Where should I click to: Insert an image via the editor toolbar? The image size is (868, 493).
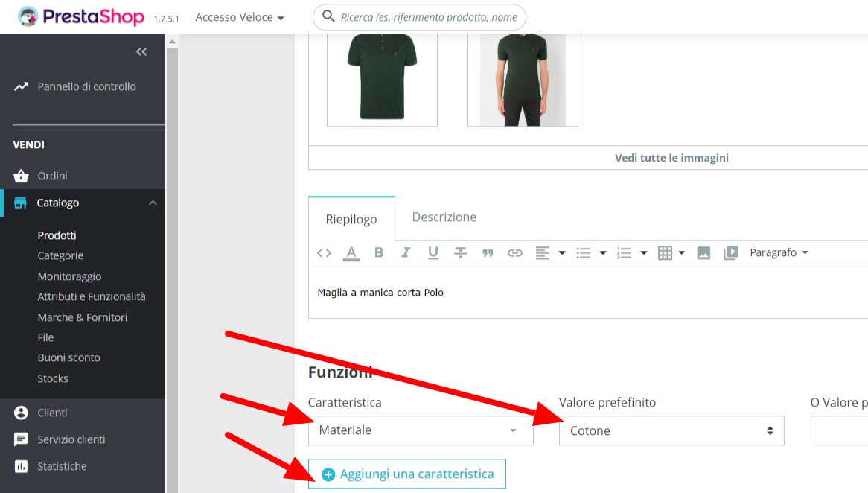tap(703, 252)
